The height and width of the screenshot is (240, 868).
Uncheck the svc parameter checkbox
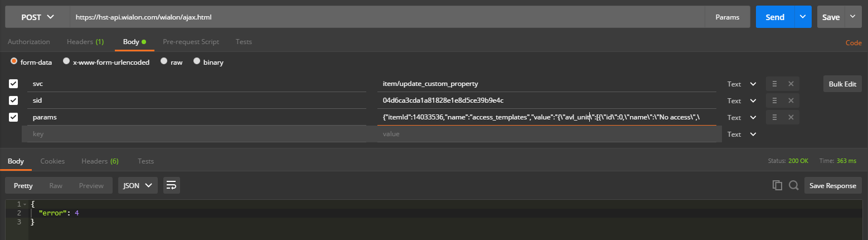(x=13, y=84)
